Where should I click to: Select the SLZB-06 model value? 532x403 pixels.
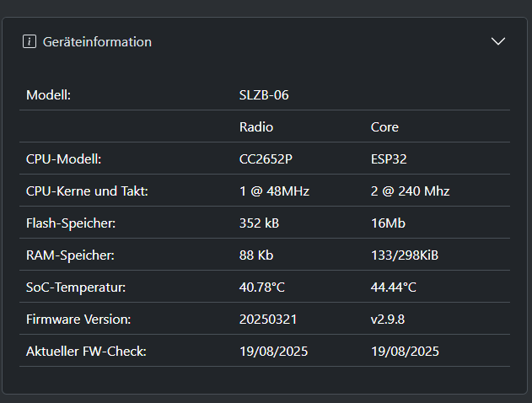point(264,95)
